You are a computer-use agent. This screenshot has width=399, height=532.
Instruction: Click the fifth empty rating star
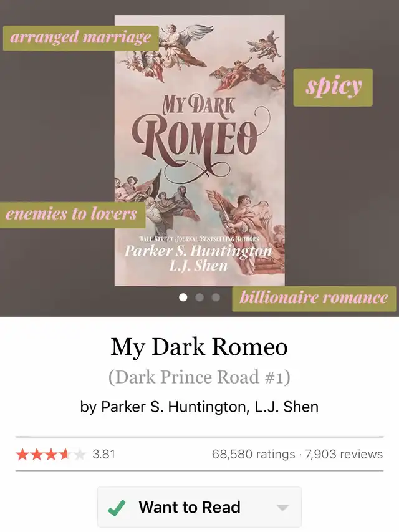(79, 454)
